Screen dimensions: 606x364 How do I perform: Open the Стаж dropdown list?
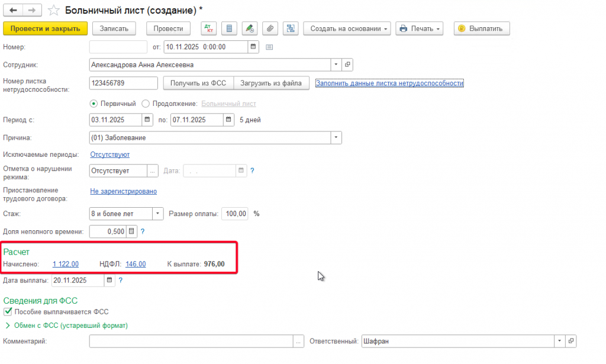pos(157,214)
